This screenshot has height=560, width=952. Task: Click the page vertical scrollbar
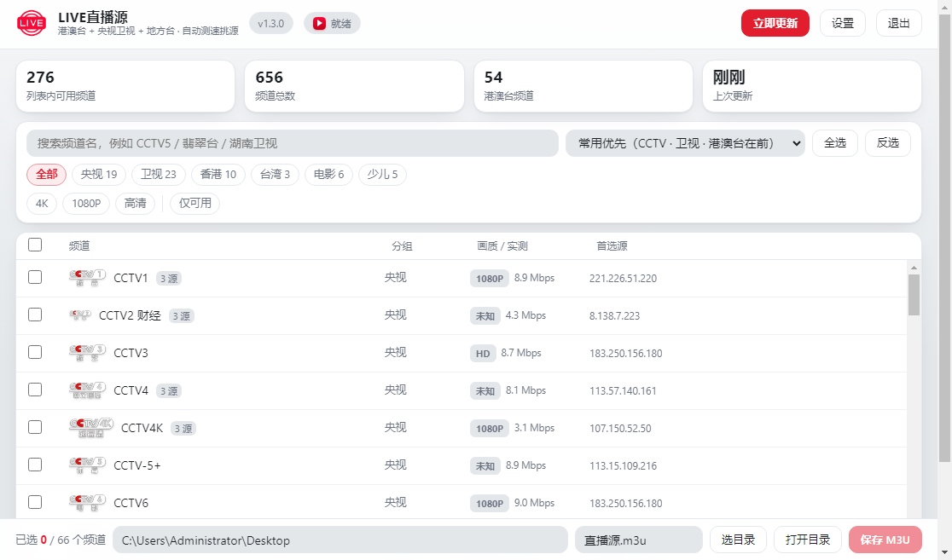(944, 237)
